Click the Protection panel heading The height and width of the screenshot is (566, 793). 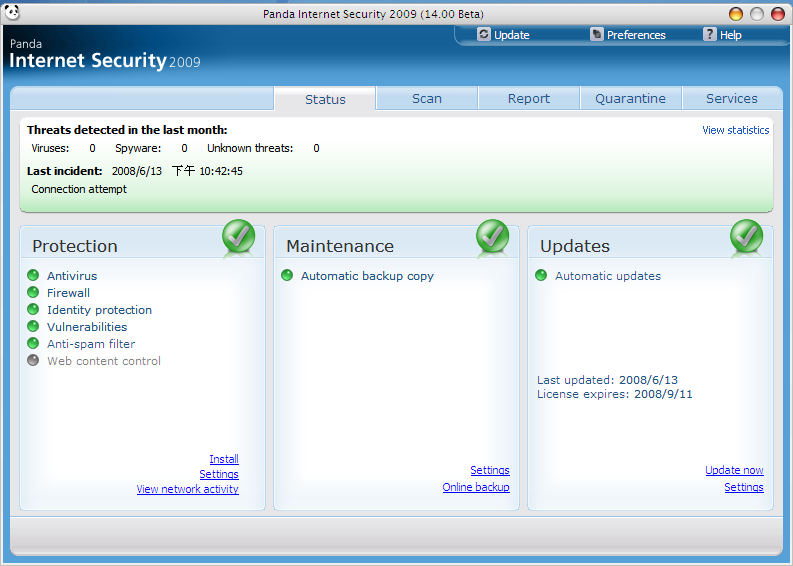pyautogui.click(x=75, y=246)
